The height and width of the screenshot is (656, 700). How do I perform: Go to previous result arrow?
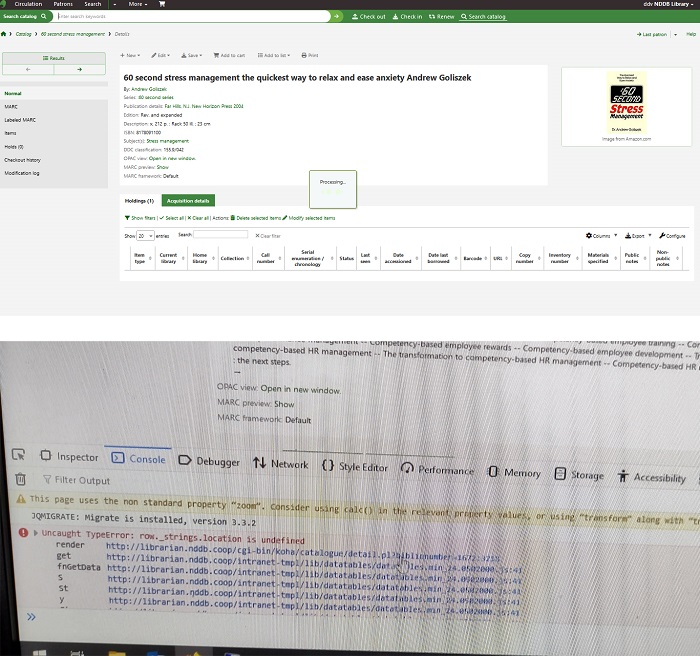27,70
